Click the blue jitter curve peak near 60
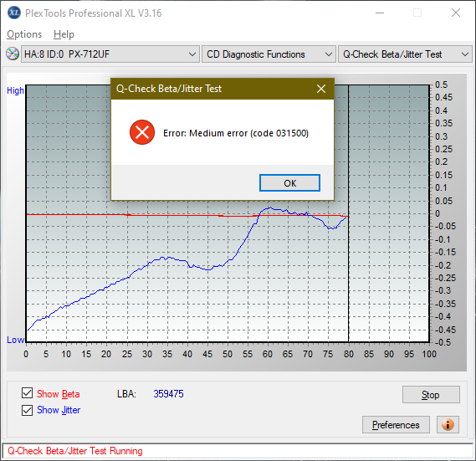The image size is (476, 461). [269, 208]
